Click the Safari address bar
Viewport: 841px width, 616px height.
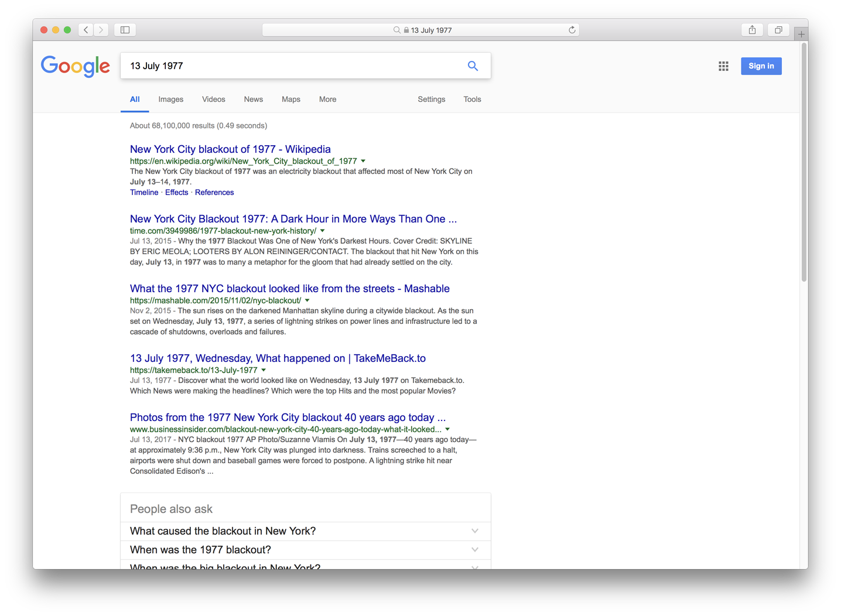420,30
